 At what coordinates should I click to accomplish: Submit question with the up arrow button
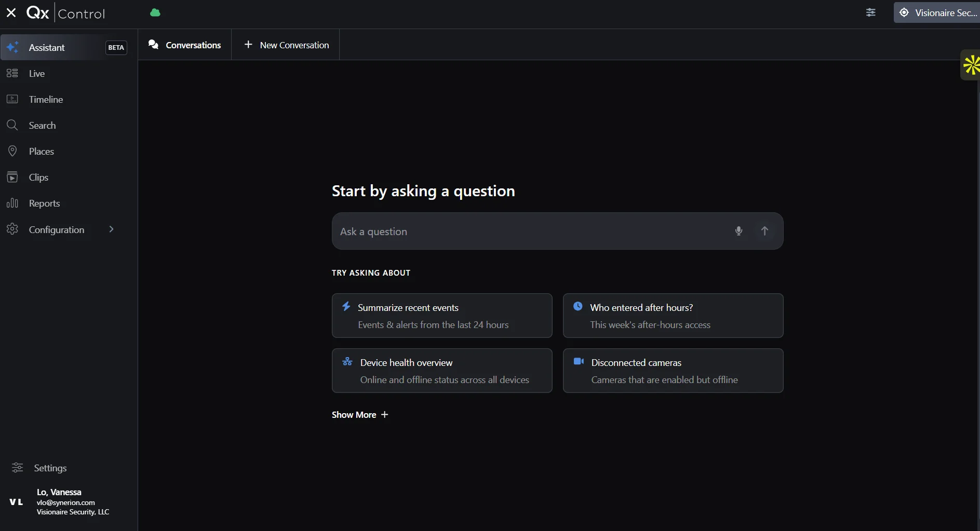click(764, 231)
